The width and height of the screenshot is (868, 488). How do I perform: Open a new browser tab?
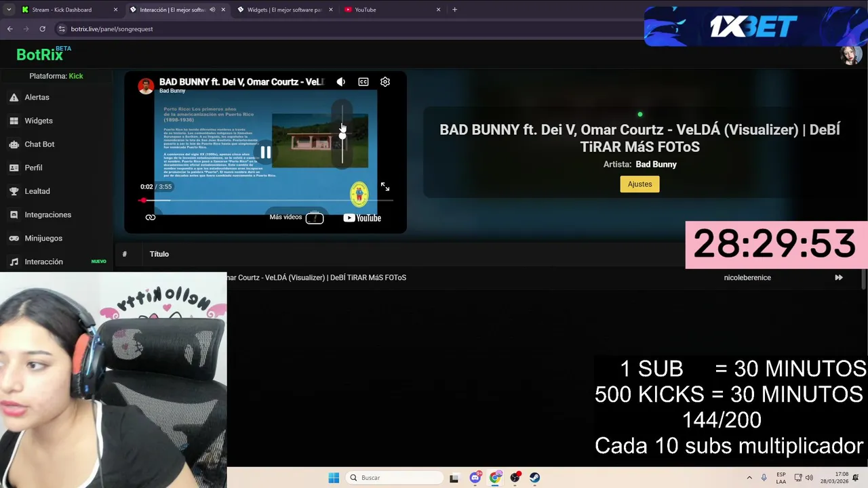coord(454,9)
